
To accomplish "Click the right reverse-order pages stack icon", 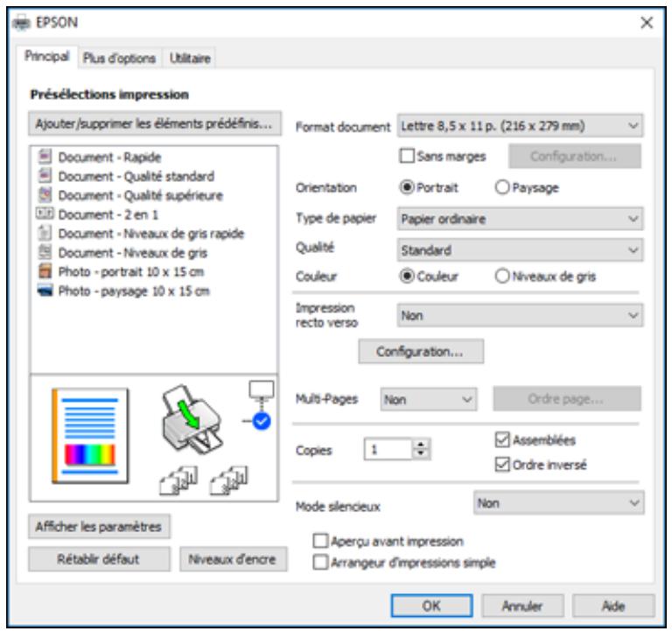I will 229,480.
